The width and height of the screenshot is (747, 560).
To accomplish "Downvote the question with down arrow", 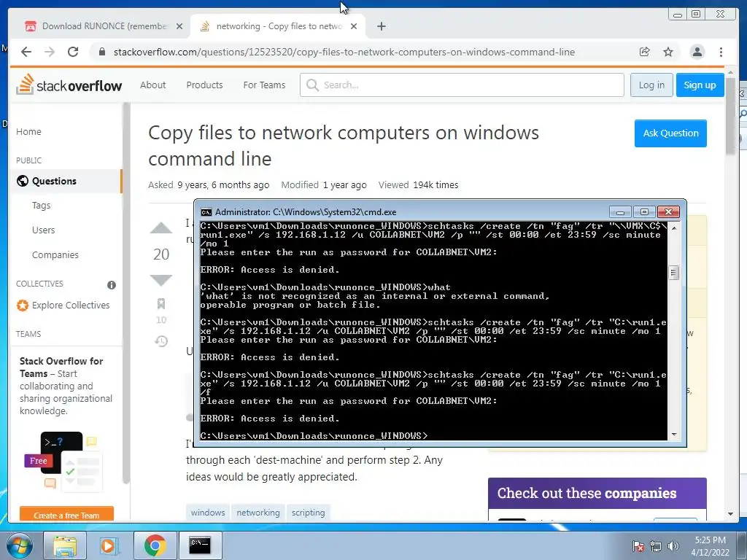I will click(161, 280).
